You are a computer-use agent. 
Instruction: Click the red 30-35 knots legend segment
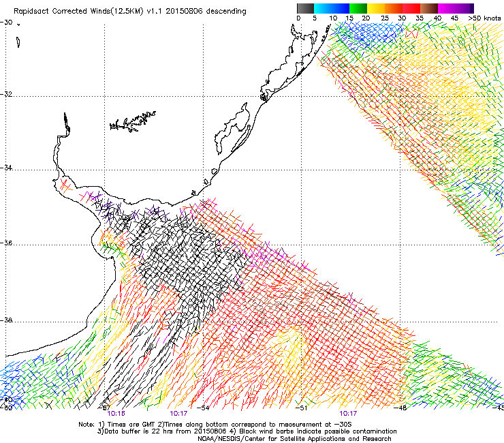tap(411, 8)
